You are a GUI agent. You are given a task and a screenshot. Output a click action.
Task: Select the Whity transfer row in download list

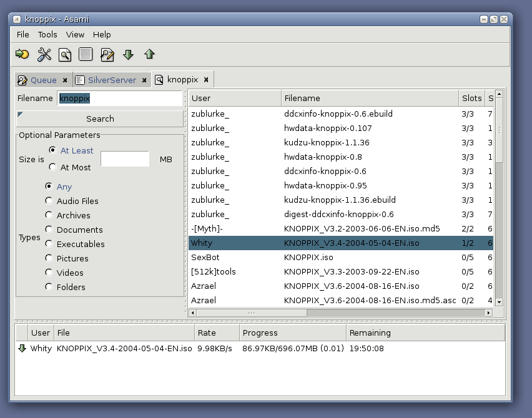[260, 349]
